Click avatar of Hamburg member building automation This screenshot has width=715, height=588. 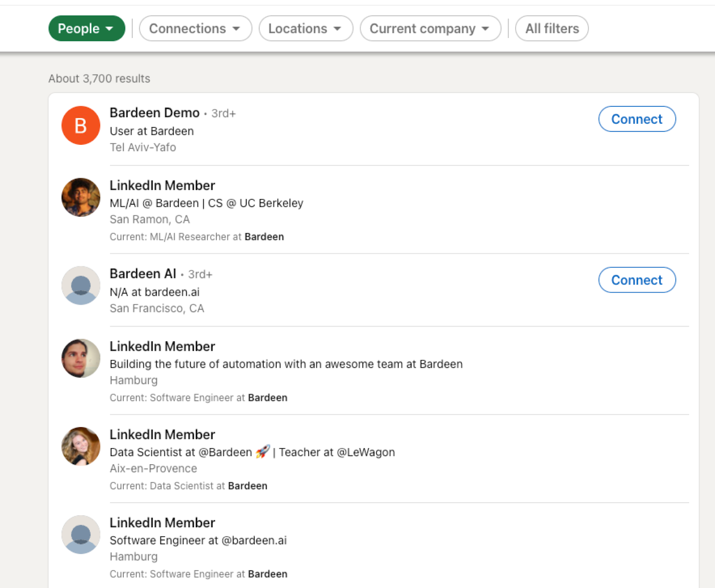click(81, 358)
